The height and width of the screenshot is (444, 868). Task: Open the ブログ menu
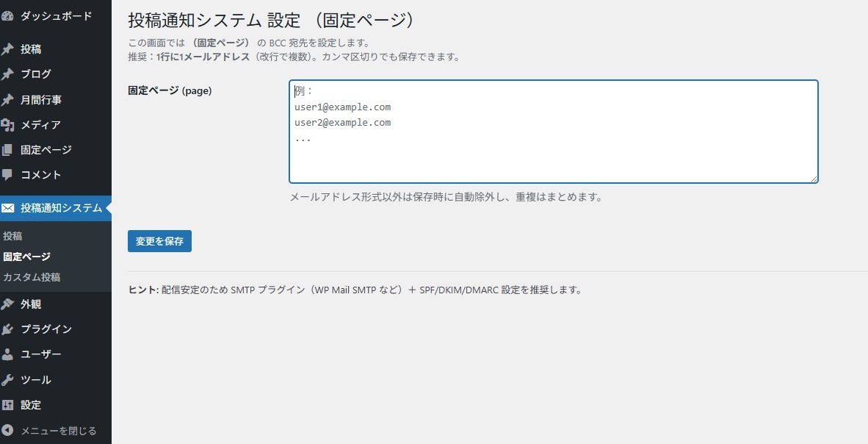pyautogui.click(x=55, y=74)
